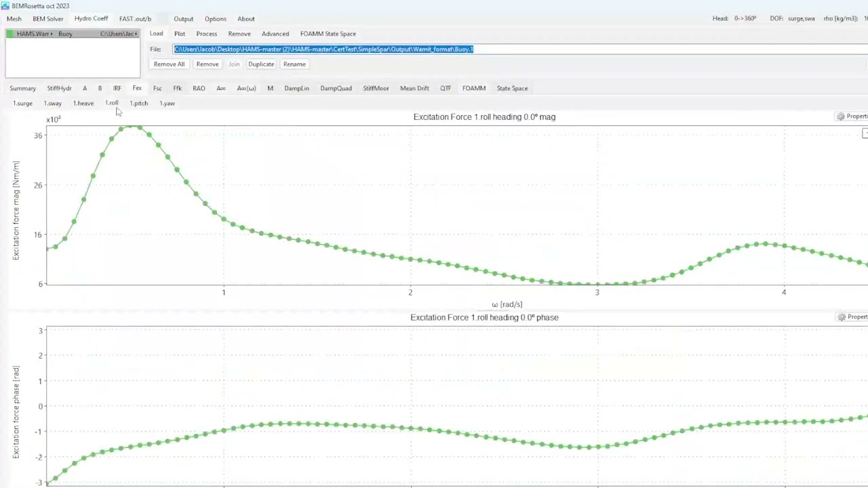Open the B damping tab
The width and height of the screenshot is (868, 488).
(x=100, y=89)
